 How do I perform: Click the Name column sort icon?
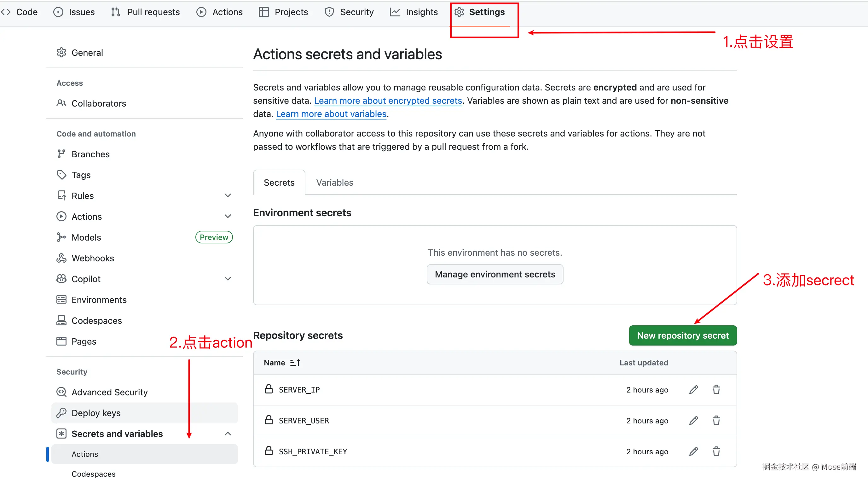click(295, 363)
